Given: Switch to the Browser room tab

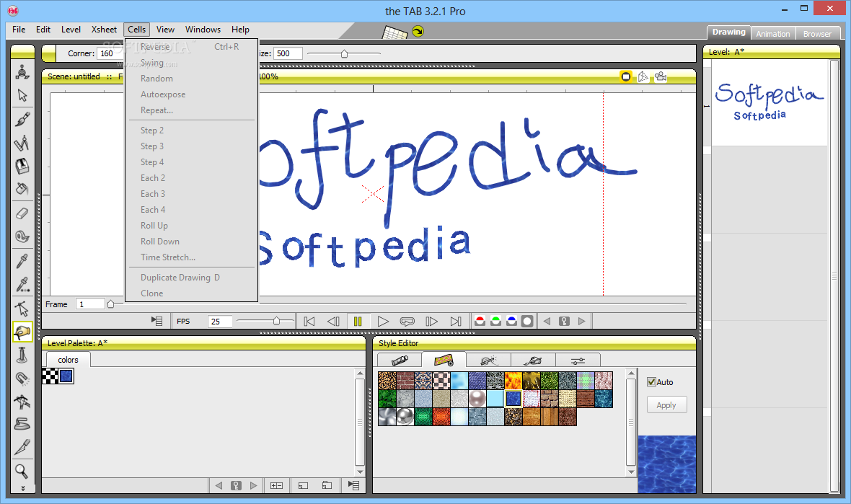Looking at the screenshot, I should [817, 34].
